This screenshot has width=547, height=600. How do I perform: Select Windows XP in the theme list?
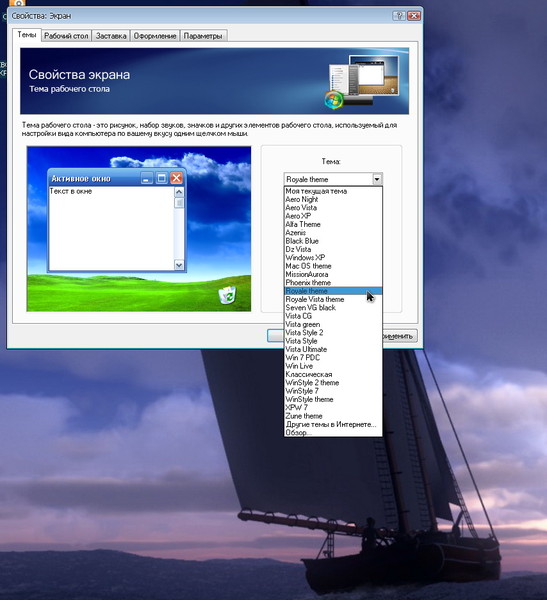coord(333,258)
